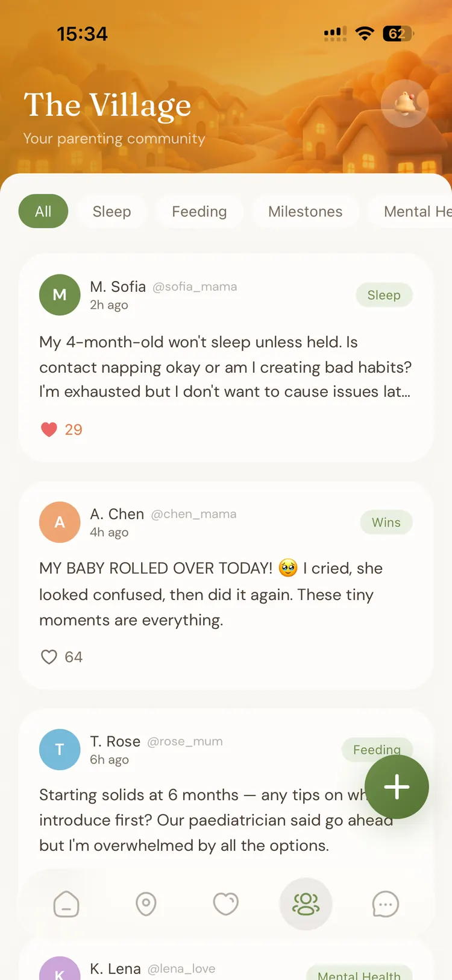Open notifications via the bell icon

point(404,104)
